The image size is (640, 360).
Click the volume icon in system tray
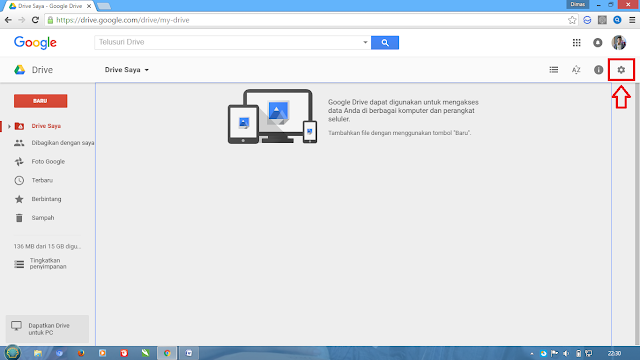pyautogui.click(x=566, y=353)
